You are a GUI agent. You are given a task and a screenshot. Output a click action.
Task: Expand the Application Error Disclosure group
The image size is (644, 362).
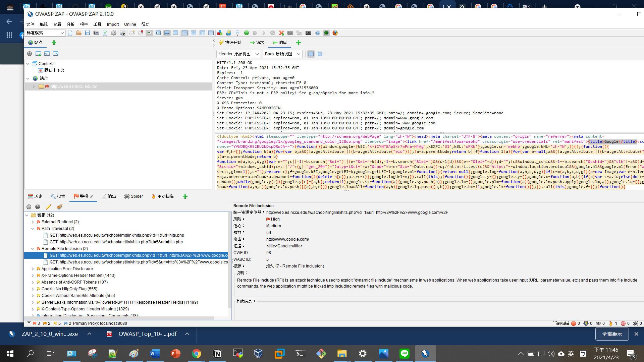click(x=33, y=269)
